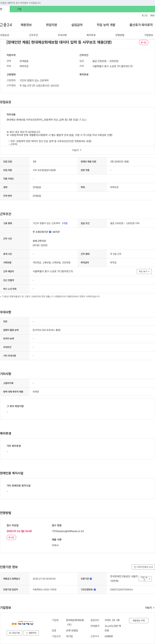The width and height of the screenshot is (155, 644).
Task: Open the 직업 능력 개발 menu
Action: coord(106,25)
